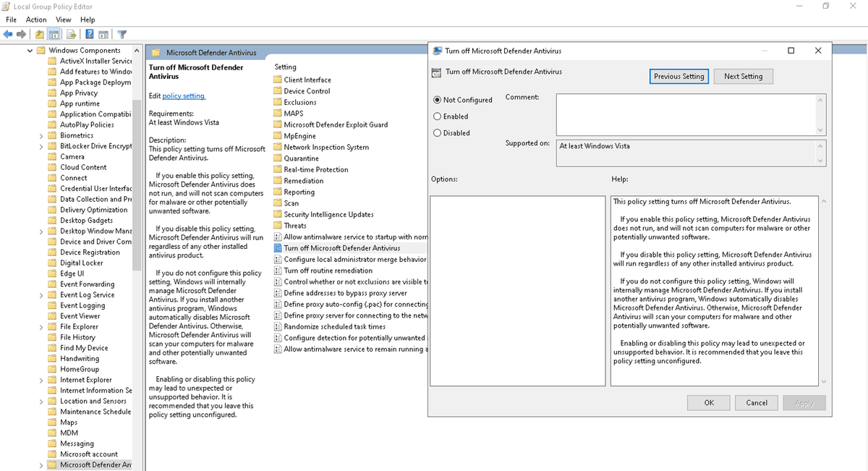Image resolution: width=868 pixels, height=471 pixels.
Task: Click the Forward arrow toolbar icon
Action: point(23,34)
